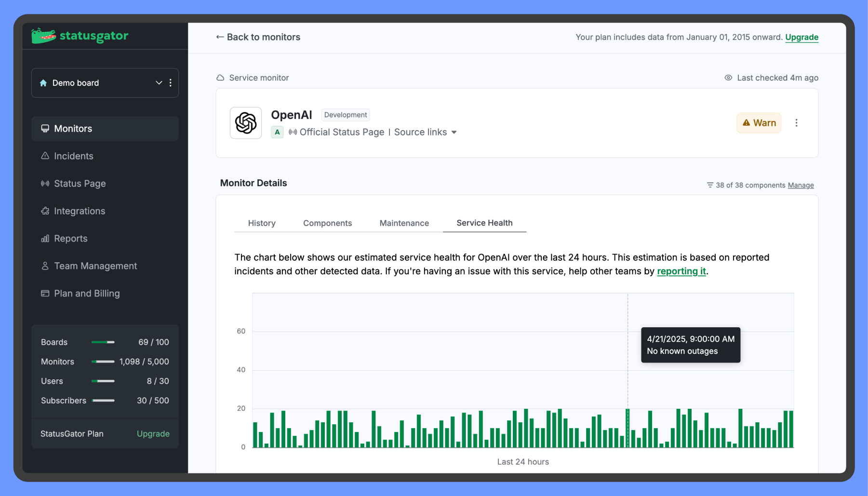Expand the Demo board dropdown chevron
The height and width of the screenshot is (496, 868).
[x=159, y=83]
